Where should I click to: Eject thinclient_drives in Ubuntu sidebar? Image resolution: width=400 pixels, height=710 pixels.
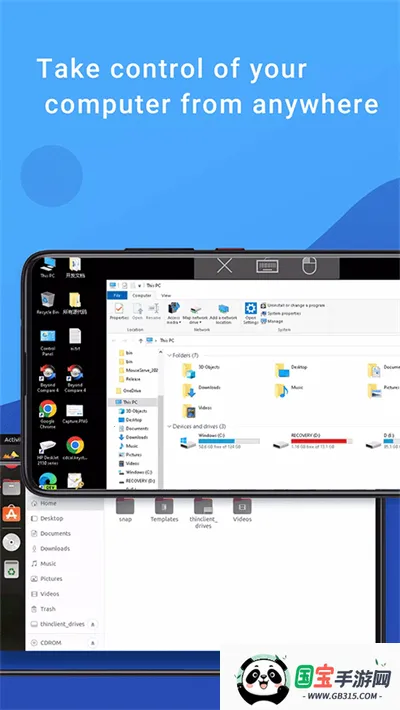click(x=93, y=624)
